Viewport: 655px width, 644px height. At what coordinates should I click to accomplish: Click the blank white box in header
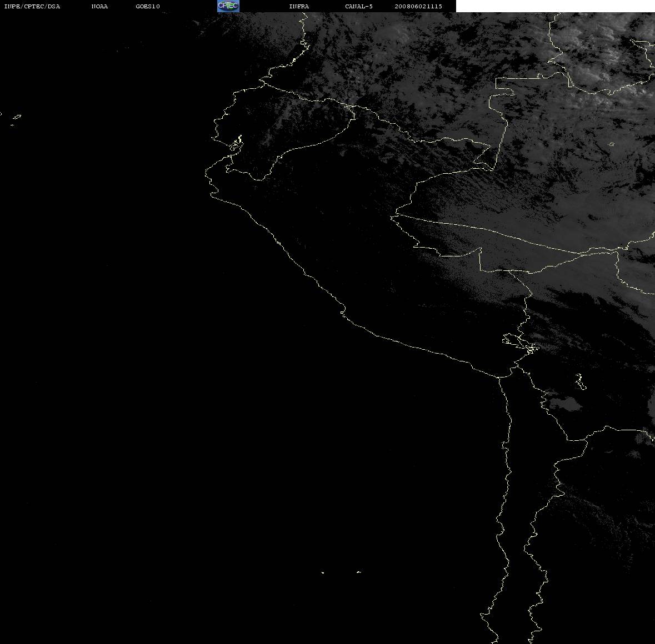point(555,6)
